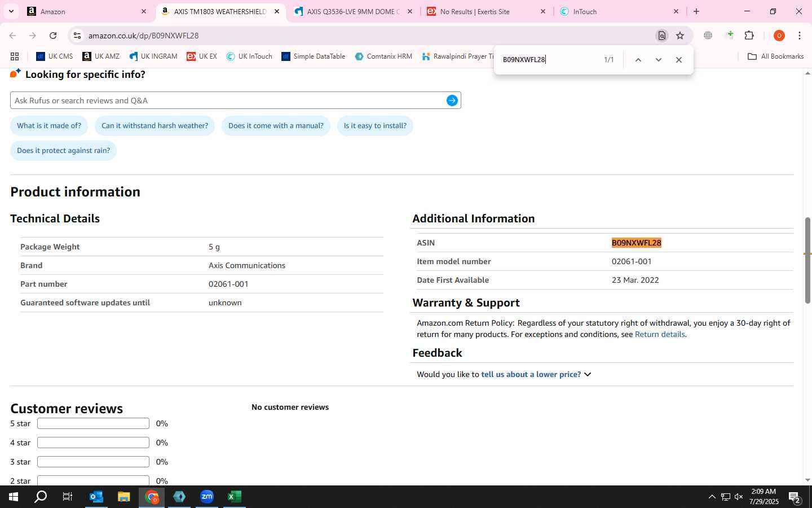The image size is (812, 508).
Task: Open a new browser tab
Action: 696,11
